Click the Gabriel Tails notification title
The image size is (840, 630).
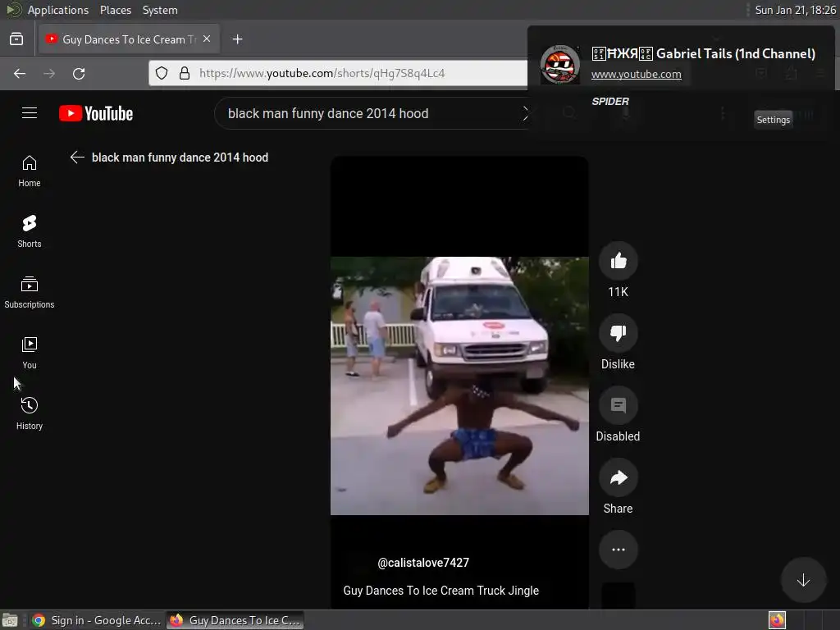point(703,53)
